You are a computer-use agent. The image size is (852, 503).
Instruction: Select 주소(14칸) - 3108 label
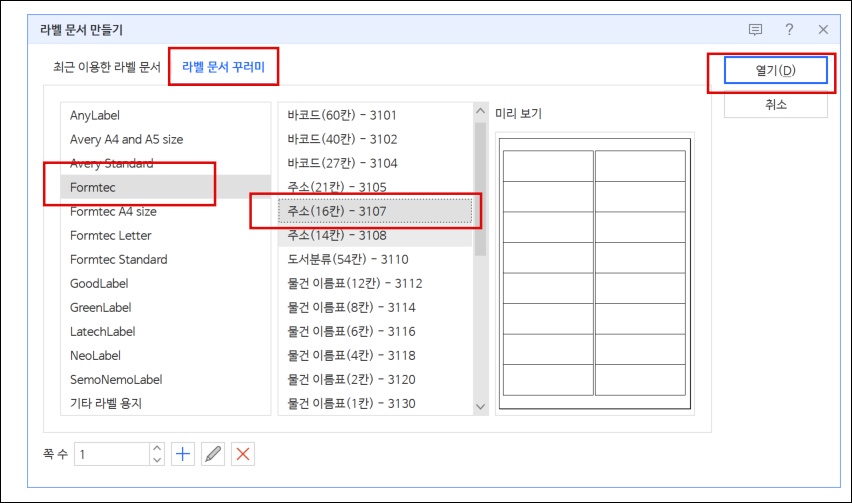(375, 235)
